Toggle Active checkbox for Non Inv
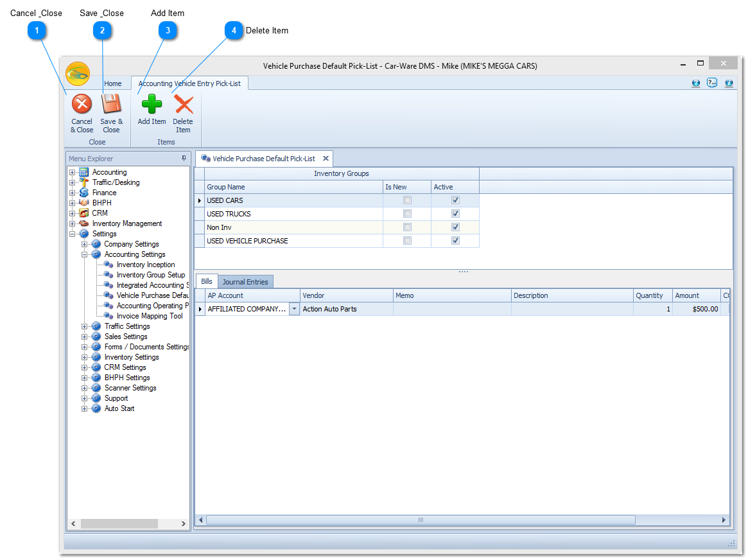 coord(456,227)
